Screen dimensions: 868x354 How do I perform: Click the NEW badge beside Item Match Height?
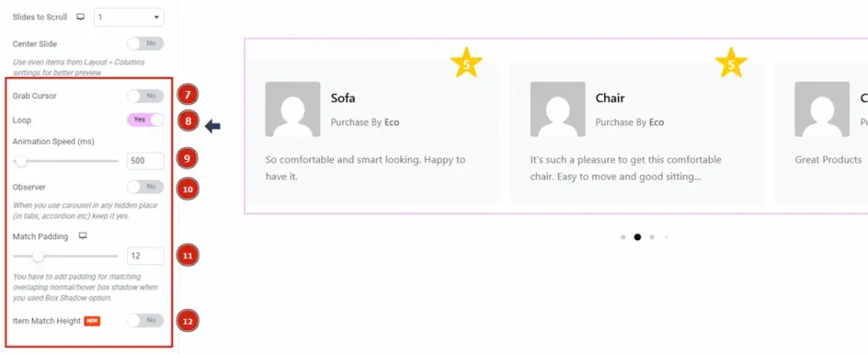click(x=92, y=321)
